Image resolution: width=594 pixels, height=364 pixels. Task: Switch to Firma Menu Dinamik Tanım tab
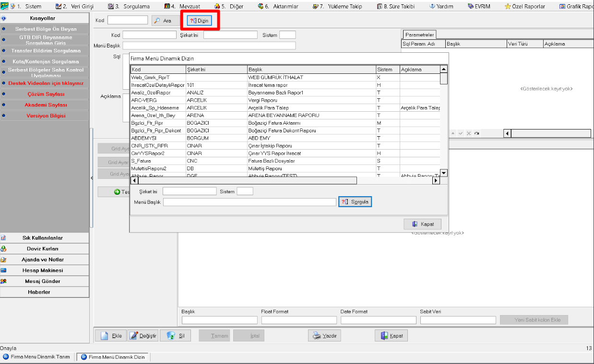tap(37, 357)
